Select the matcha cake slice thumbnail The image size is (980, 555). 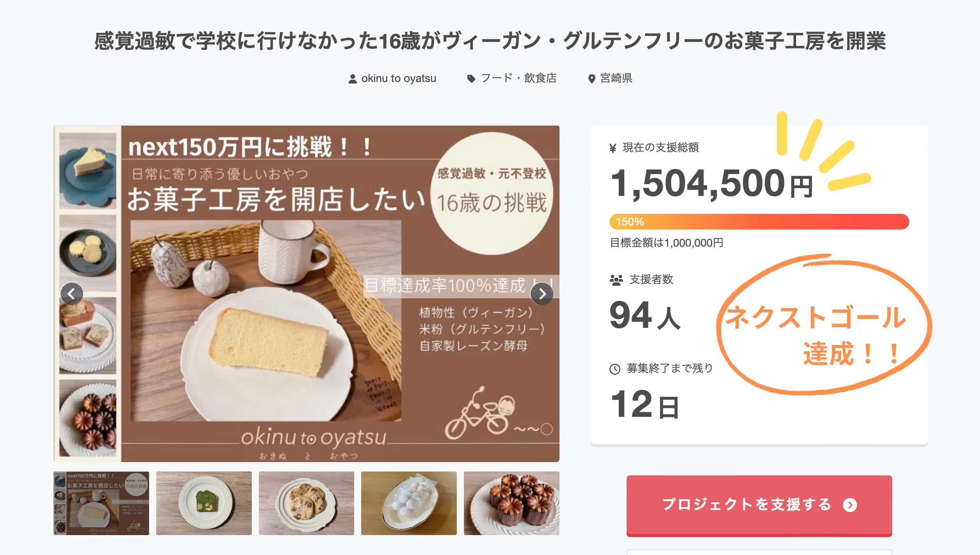(x=204, y=503)
